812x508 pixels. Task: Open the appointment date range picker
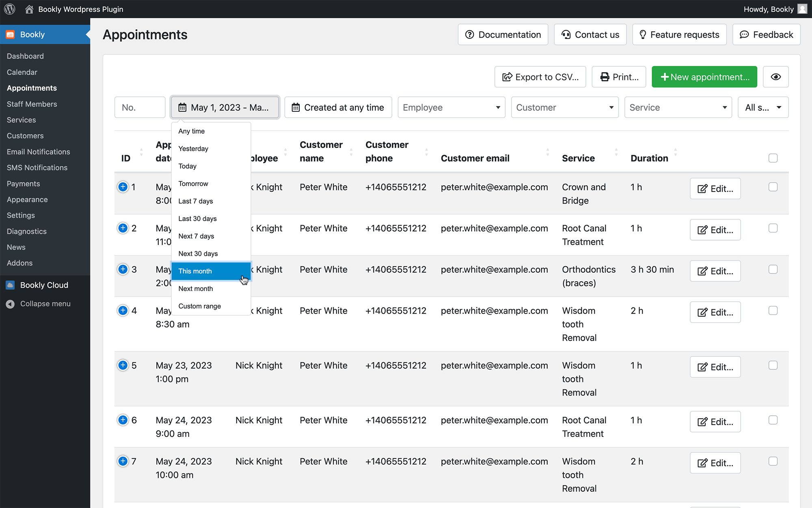coord(225,107)
